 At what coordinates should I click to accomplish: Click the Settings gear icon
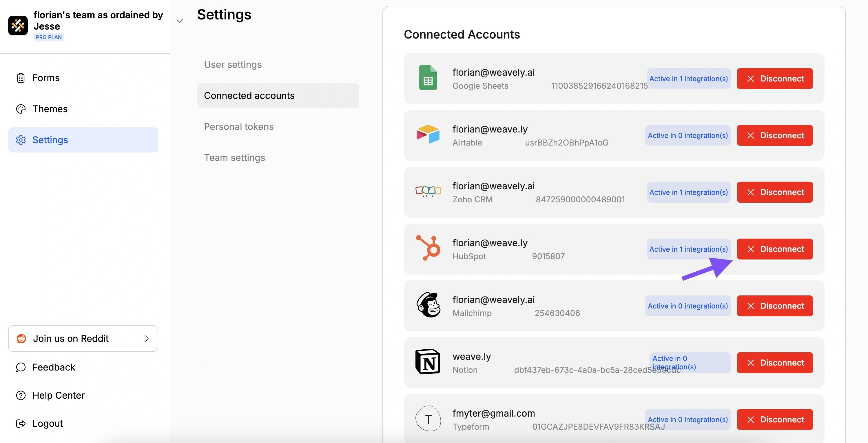click(x=21, y=140)
